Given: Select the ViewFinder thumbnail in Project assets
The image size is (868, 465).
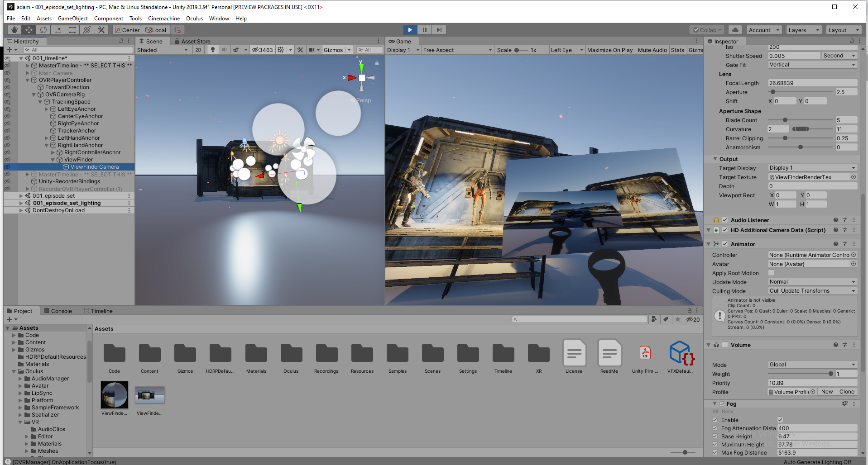Looking at the screenshot, I should 114,394.
